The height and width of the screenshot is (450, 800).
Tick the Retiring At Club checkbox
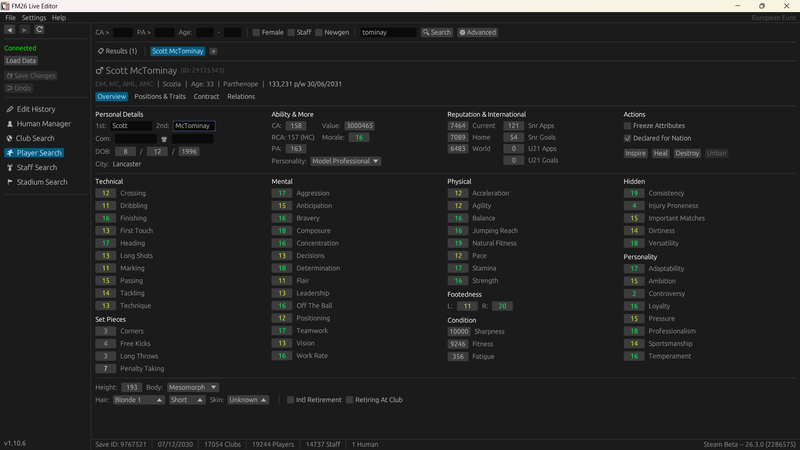tap(349, 400)
